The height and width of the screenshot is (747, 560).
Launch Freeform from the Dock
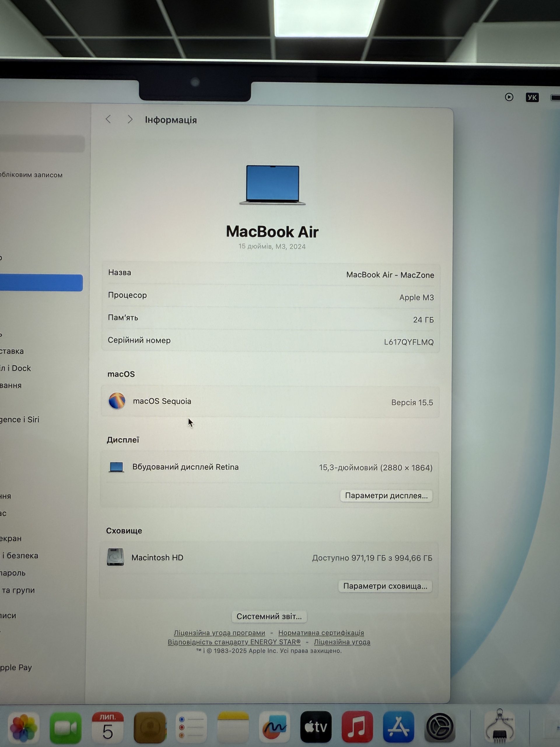pos(274,727)
